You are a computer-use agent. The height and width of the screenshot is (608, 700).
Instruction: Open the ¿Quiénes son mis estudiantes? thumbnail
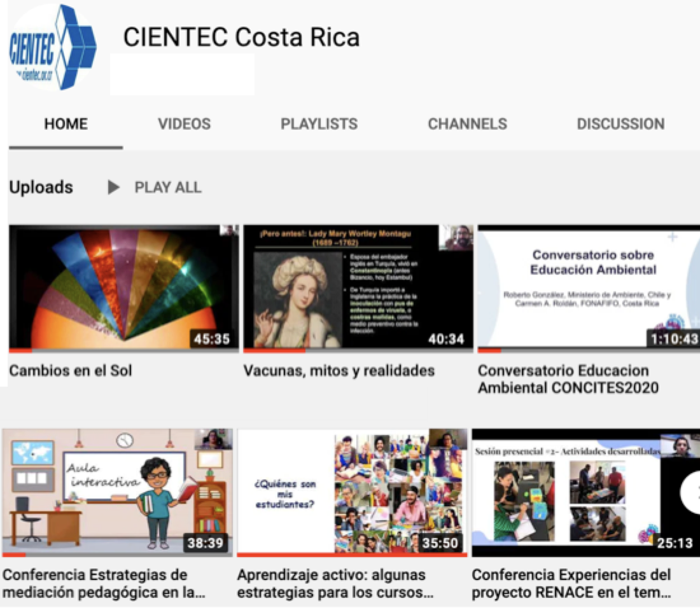(x=352, y=490)
